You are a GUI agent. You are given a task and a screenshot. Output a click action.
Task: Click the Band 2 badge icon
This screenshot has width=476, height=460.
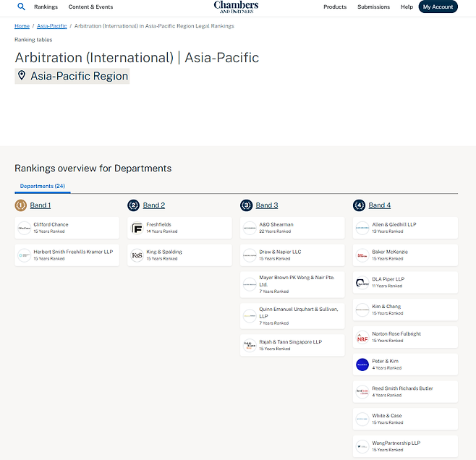coord(133,205)
